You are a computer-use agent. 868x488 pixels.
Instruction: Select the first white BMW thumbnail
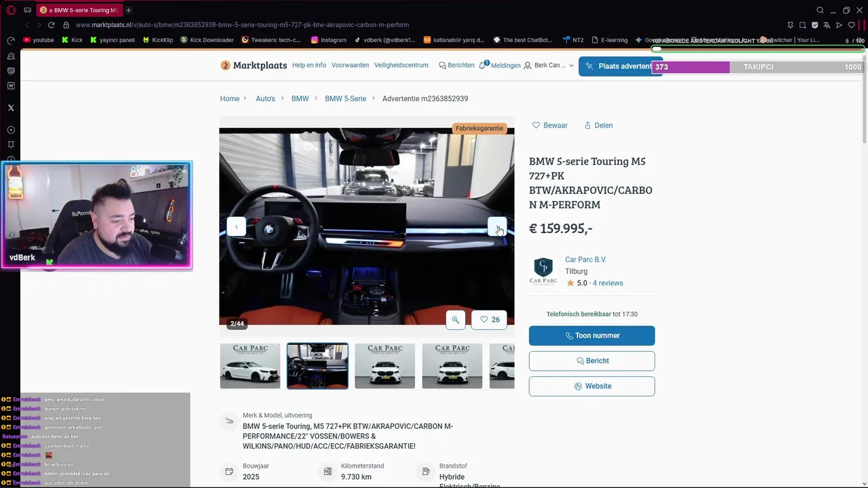(250, 366)
